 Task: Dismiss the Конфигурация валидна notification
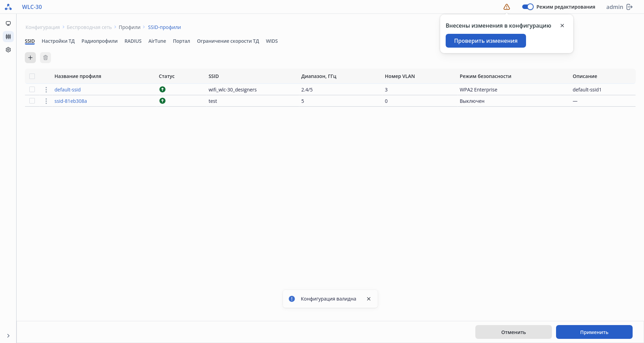[x=369, y=299]
